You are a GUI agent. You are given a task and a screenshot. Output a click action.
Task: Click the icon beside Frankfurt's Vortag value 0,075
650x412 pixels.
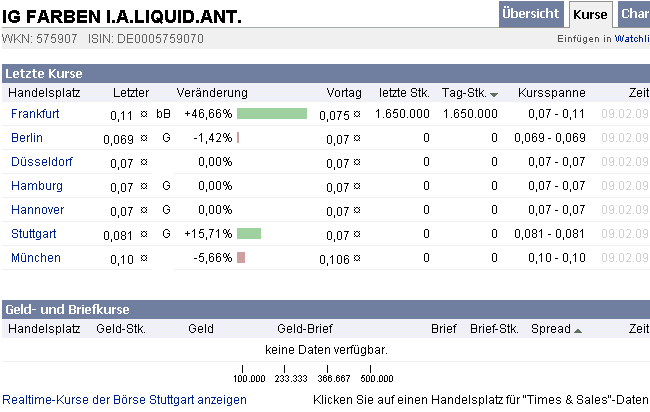tap(357, 114)
